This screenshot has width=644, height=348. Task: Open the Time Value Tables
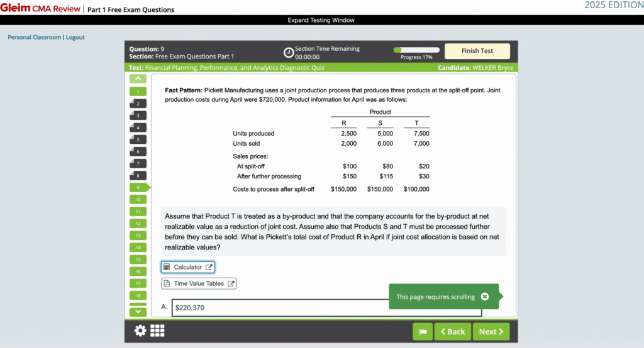pos(199,283)
